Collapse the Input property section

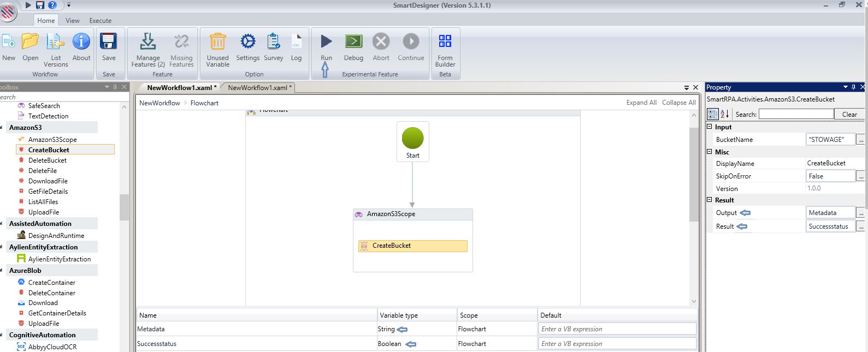(x=710, y=127)
